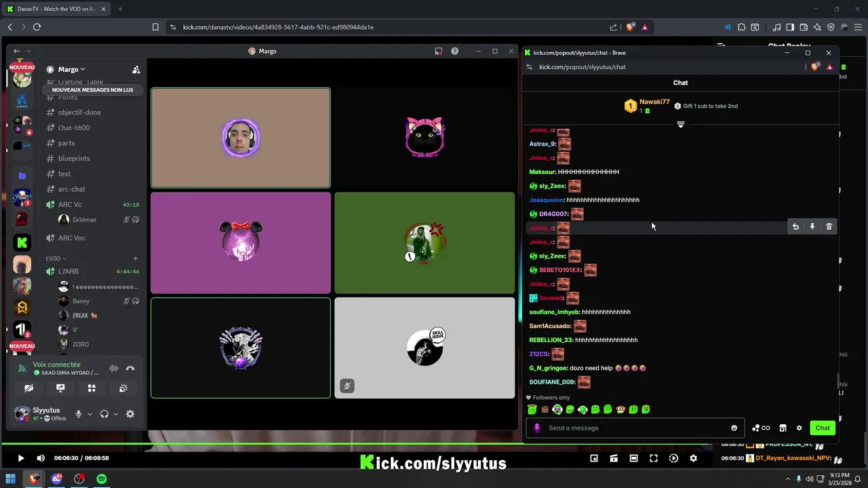Click the magenta participant tile
Image resolution: width=868 pixels, height=488 pixels.
click(x=241, y=243)
